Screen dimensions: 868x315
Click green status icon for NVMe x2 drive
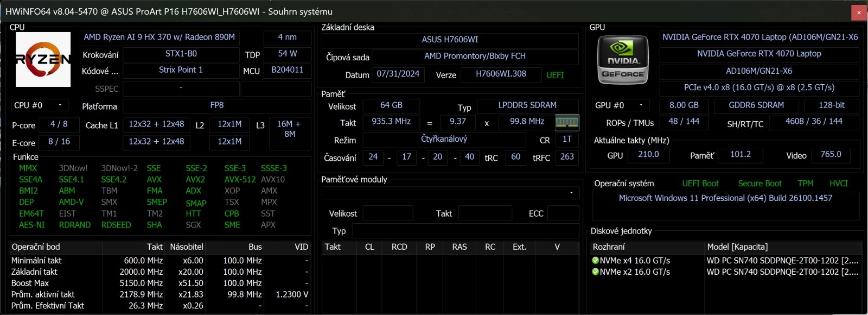click(595, 272)
